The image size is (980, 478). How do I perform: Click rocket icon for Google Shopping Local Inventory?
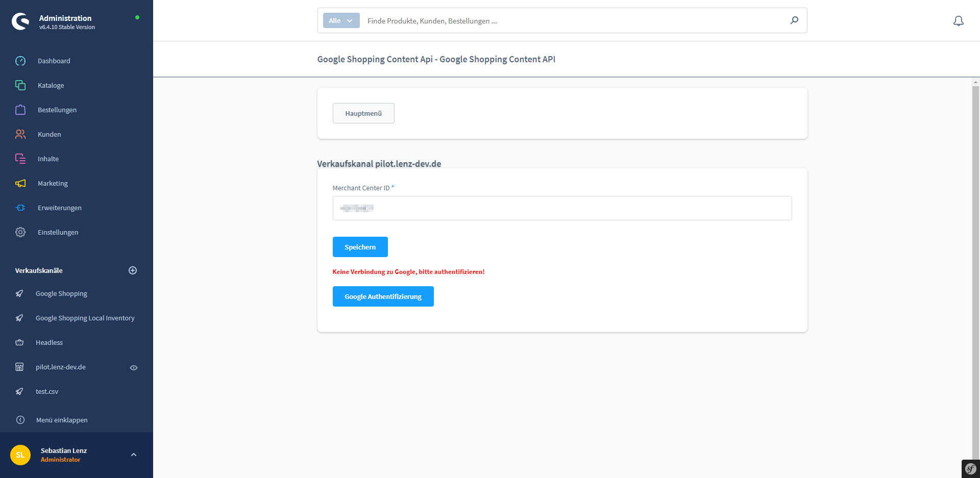click(x=19, y=318)
